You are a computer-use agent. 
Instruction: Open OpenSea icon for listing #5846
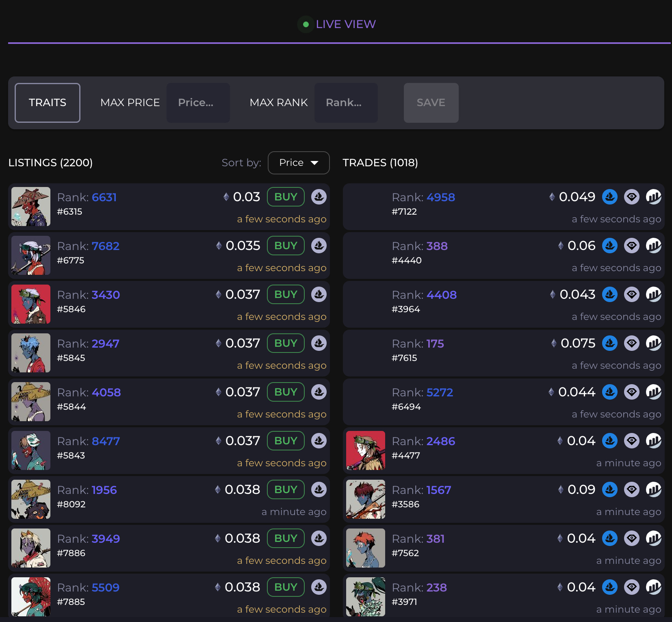(319, 294)
